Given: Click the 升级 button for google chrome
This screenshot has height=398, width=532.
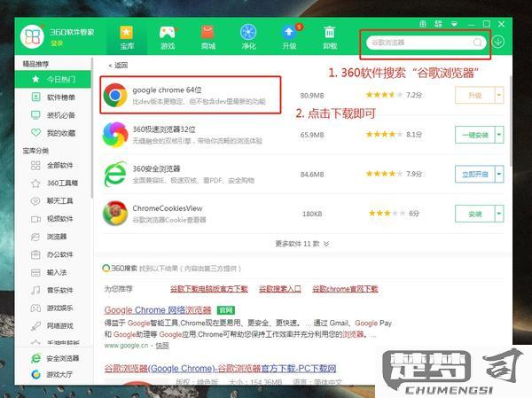Looking at the screenshot, I should tap(475, 96).
